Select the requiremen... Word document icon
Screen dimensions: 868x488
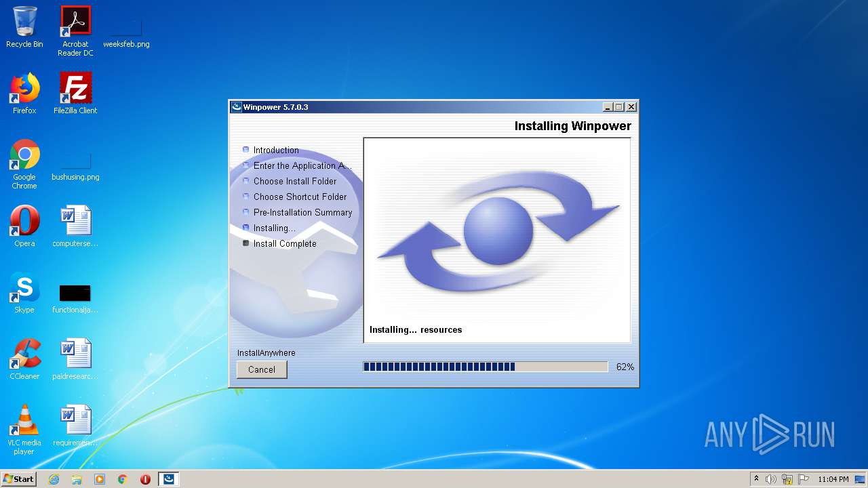tap(75, 426)
